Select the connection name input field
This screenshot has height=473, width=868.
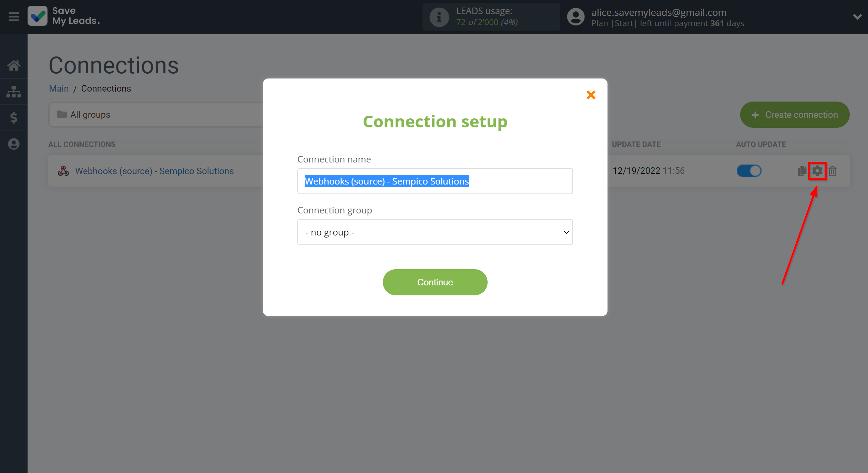pos(436,181)
